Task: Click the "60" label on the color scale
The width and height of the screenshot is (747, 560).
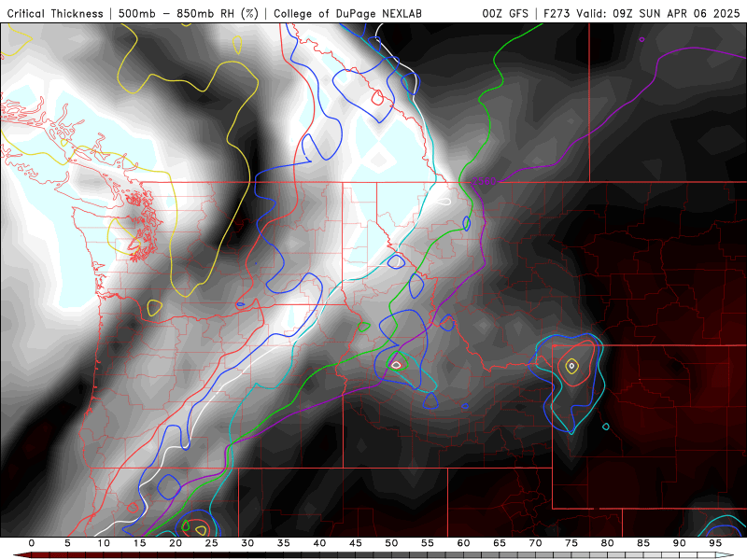Action: click(463, 543)
